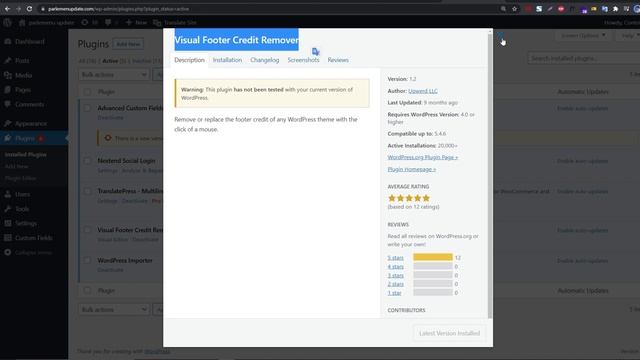The height and width of the screenshot is (360, 640).
Task: Switch to the Reviews tab
Action: tap(338, 60)
